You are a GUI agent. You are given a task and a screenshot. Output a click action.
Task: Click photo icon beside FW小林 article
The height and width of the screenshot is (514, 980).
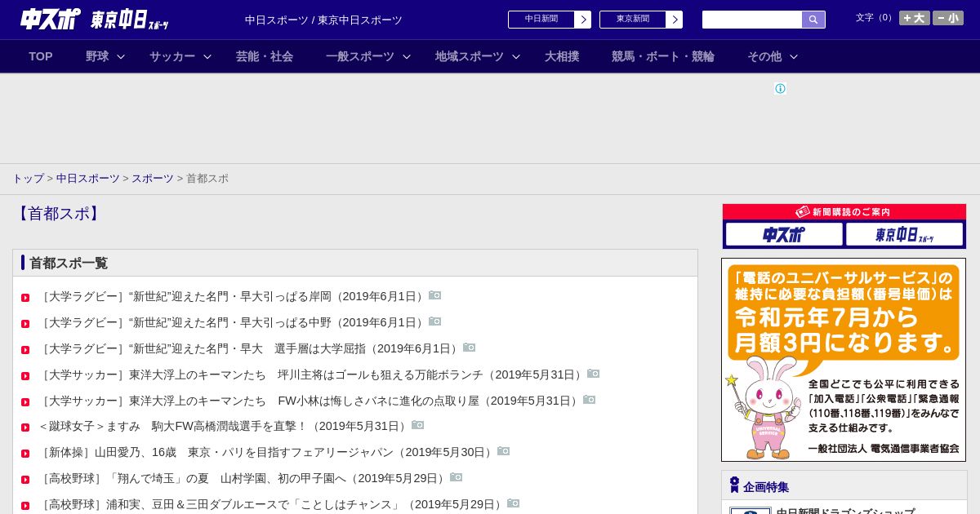(590, 400)
